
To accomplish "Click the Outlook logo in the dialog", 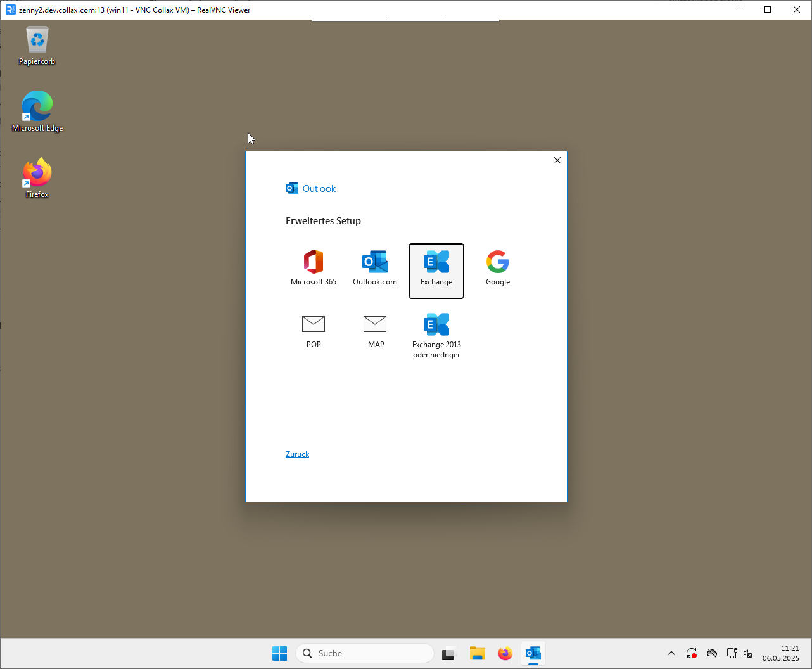I will click(x=292, y=188).
